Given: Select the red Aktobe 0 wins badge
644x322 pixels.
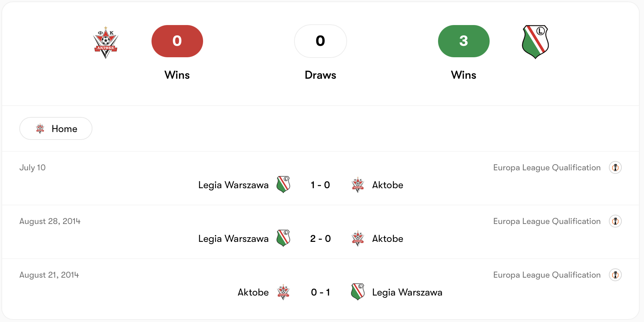Looking at the screenshot, I should click(177, 41).
